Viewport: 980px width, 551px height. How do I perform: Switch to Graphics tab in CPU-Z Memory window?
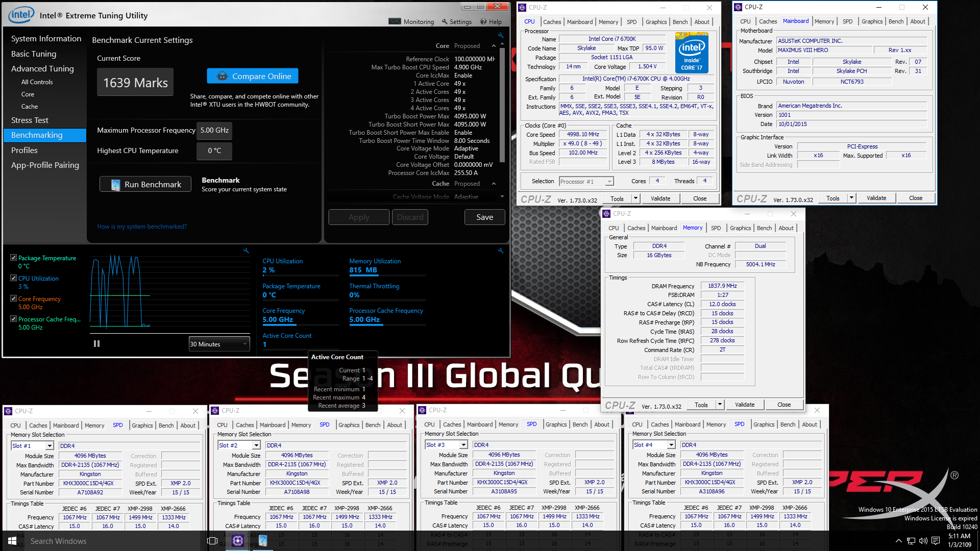[x=740, y=228]
